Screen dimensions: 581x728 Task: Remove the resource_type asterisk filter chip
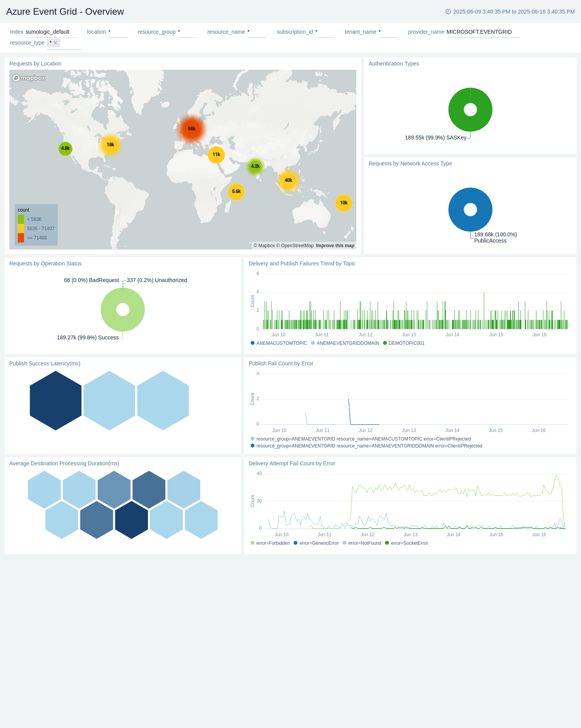[55, 43]
